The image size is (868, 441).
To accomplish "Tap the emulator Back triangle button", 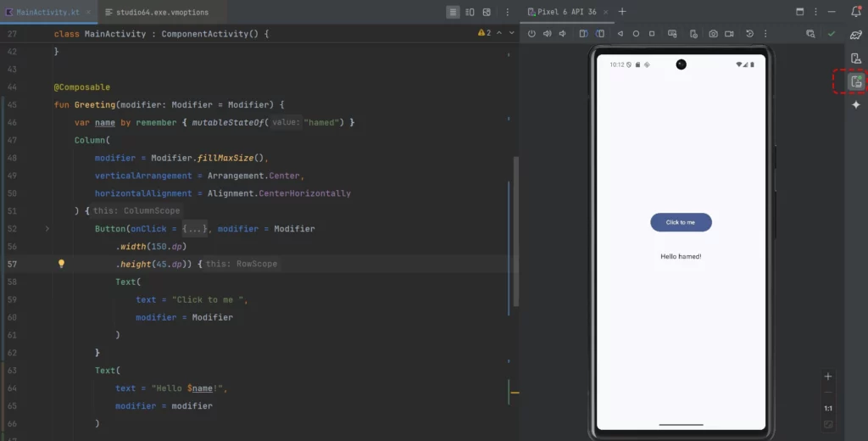I will [x=620, y=34].
